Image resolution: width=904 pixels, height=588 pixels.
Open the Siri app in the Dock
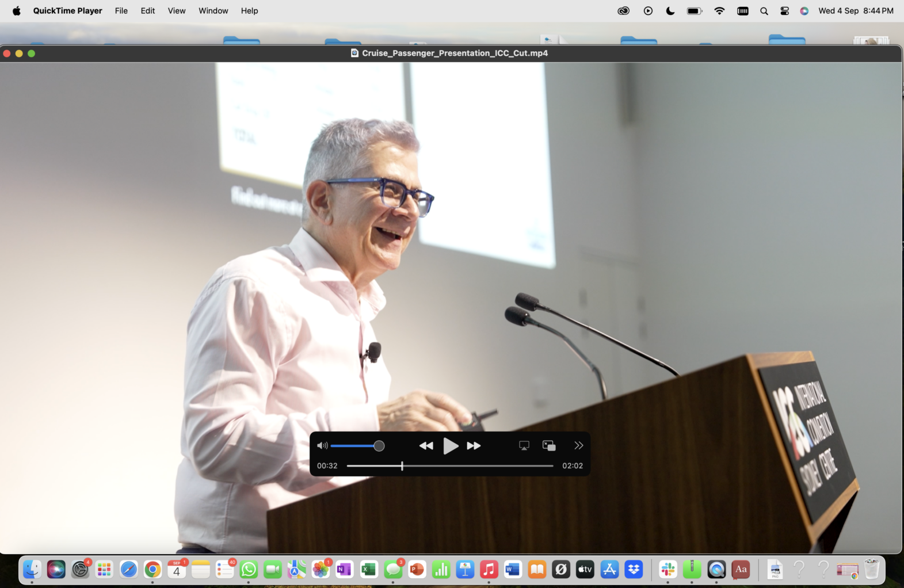(x=56, y=570)
